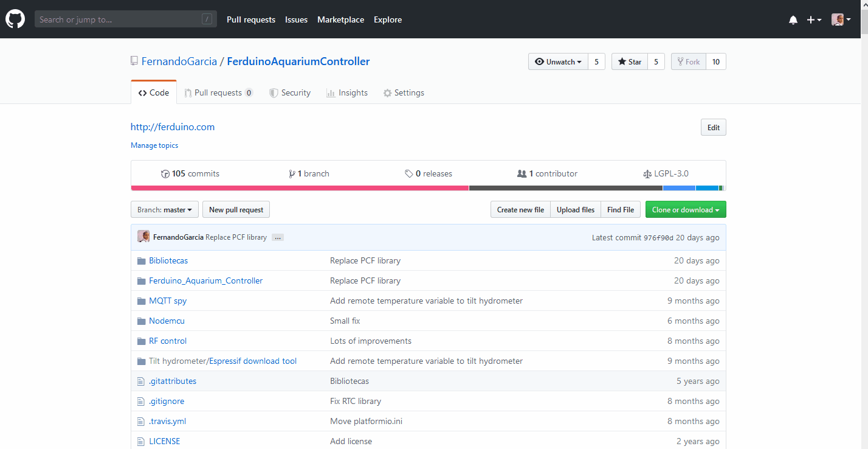Click the GitHub Octocat logo

point(15,19)
